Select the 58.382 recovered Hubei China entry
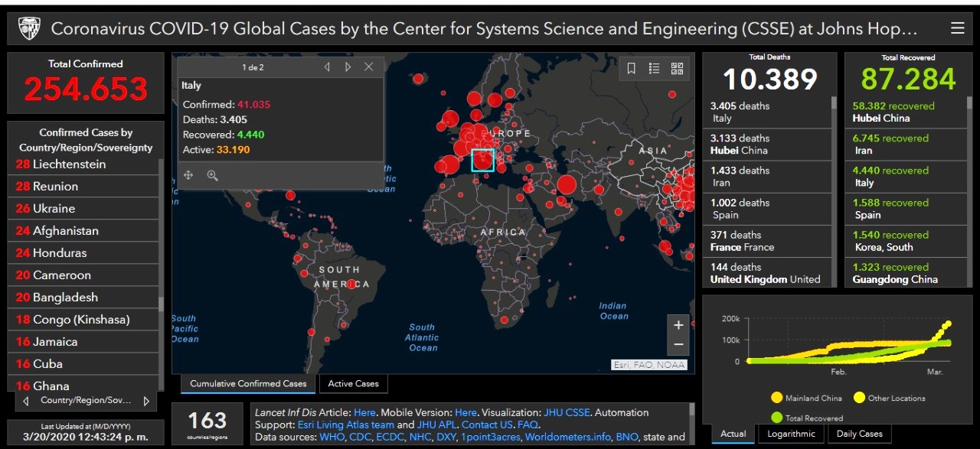 click(906, 112)
